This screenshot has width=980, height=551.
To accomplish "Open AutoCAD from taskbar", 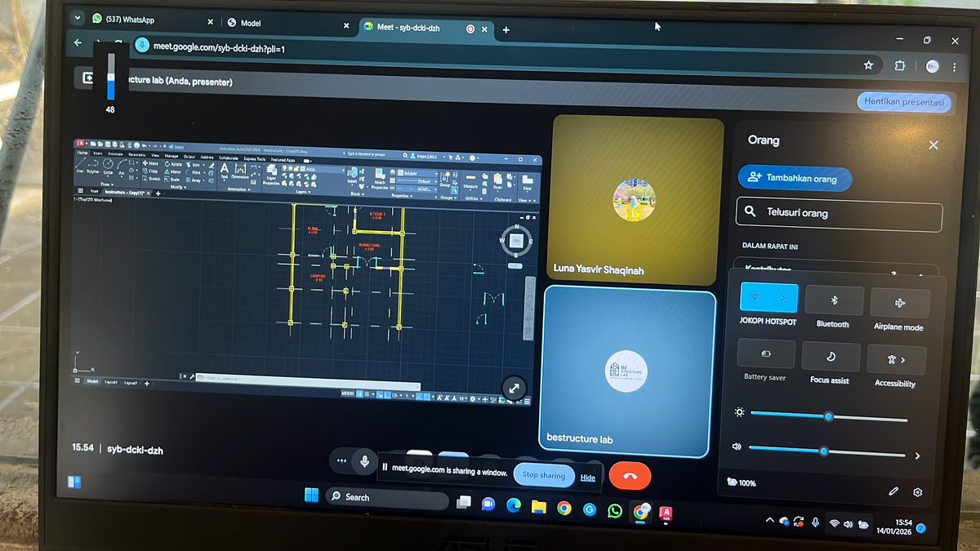I will 666,513.
